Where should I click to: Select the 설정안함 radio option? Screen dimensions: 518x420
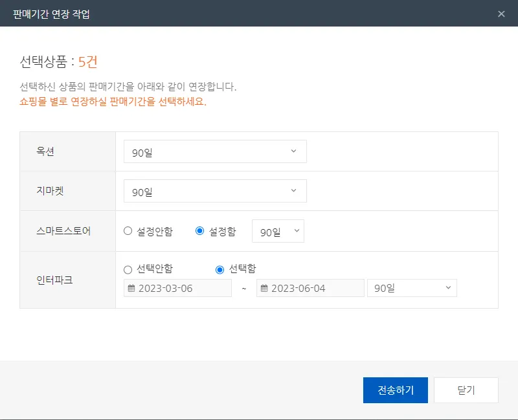[x=128, y=231]
